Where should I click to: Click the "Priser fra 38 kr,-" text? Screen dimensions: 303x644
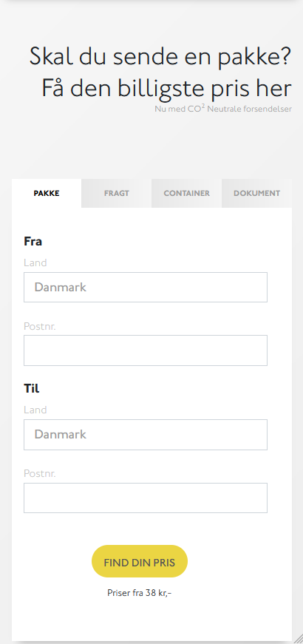tap(140, 593)
